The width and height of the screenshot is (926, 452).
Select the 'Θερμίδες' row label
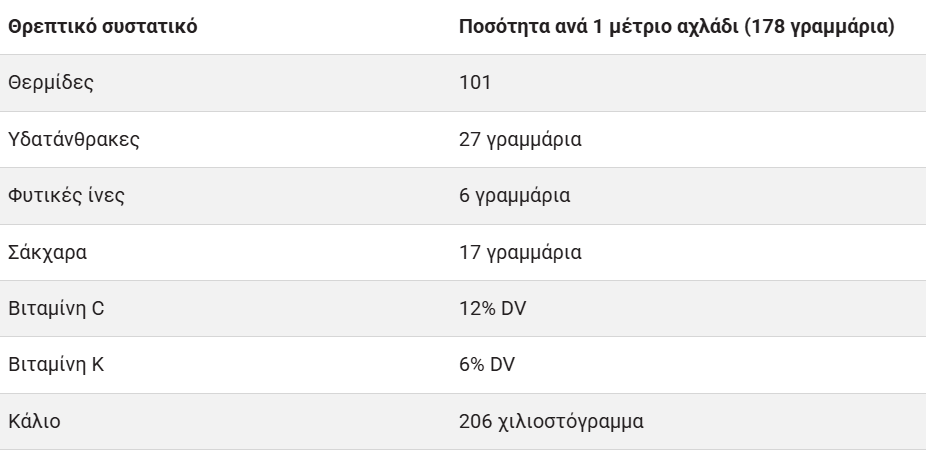[x=51, y=82]
